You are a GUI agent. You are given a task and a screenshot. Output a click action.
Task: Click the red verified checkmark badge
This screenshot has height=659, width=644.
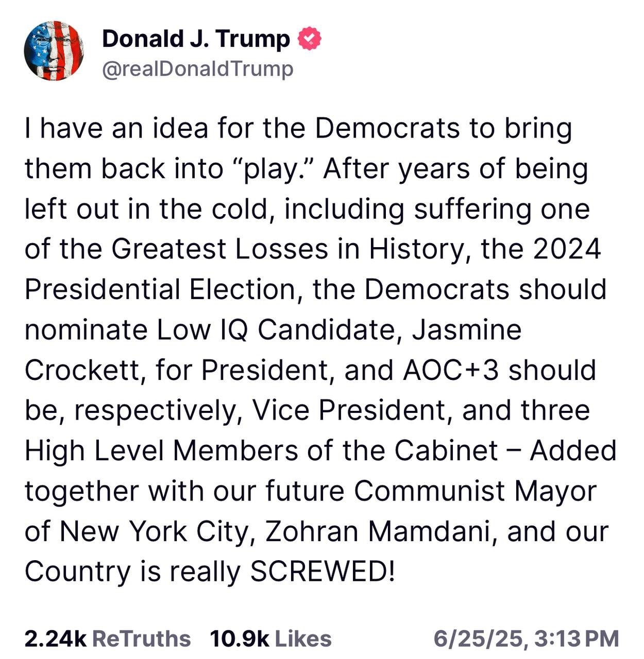pyautogui.click(x=311, y=39)
